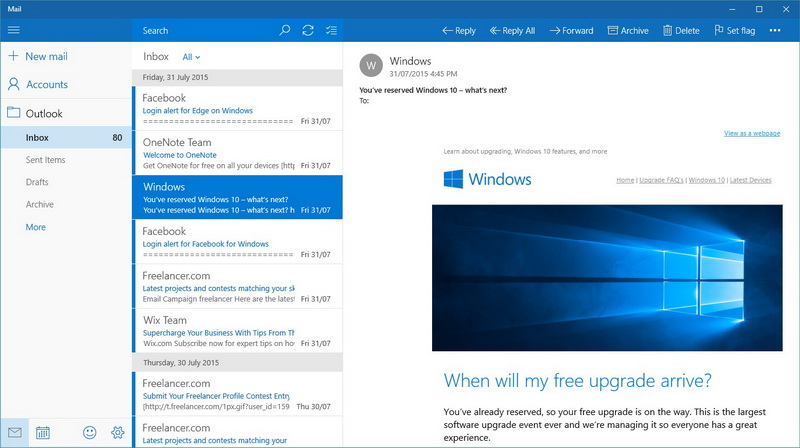Type in the Search input box

205,30
